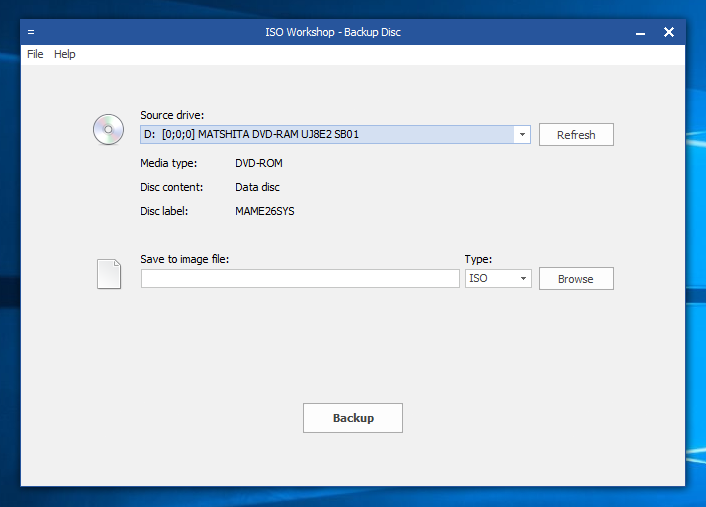The height and width of the screenshot is (507, 706).
Task: Click into the Save to image file field
Action: point(300,278)
